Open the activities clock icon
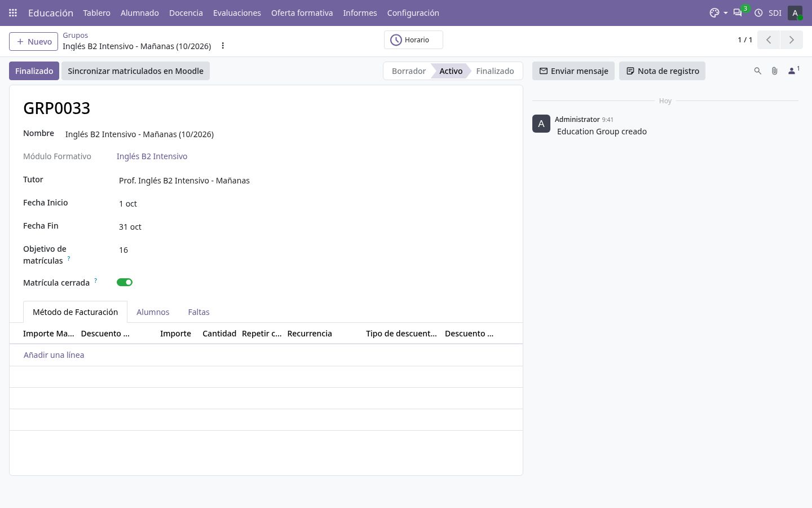812x508 pixels. click(758, 12)
